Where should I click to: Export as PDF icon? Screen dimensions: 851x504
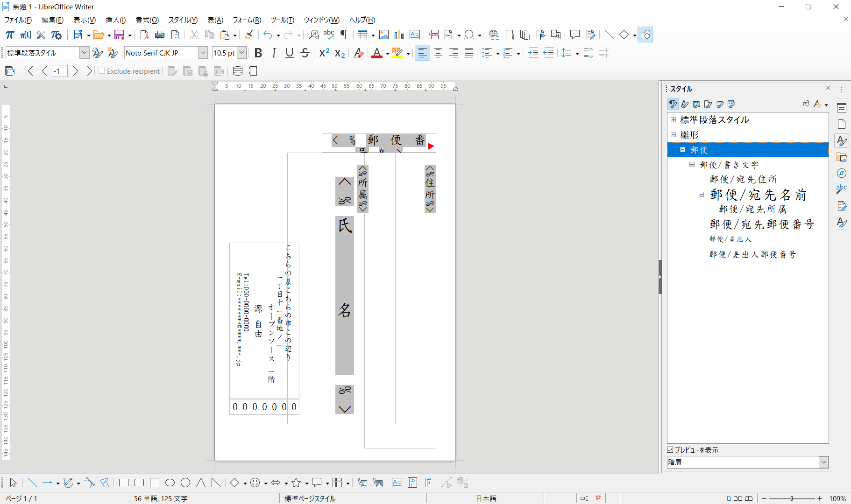tap(144, 35)
